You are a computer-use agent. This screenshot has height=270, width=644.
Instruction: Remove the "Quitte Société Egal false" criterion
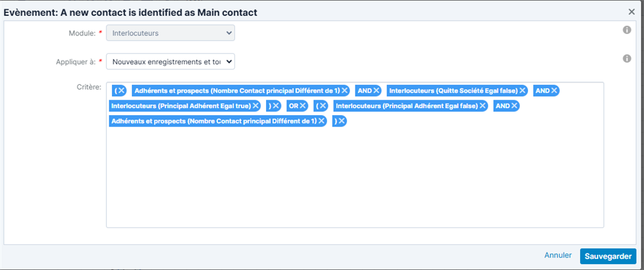point(523,91)
